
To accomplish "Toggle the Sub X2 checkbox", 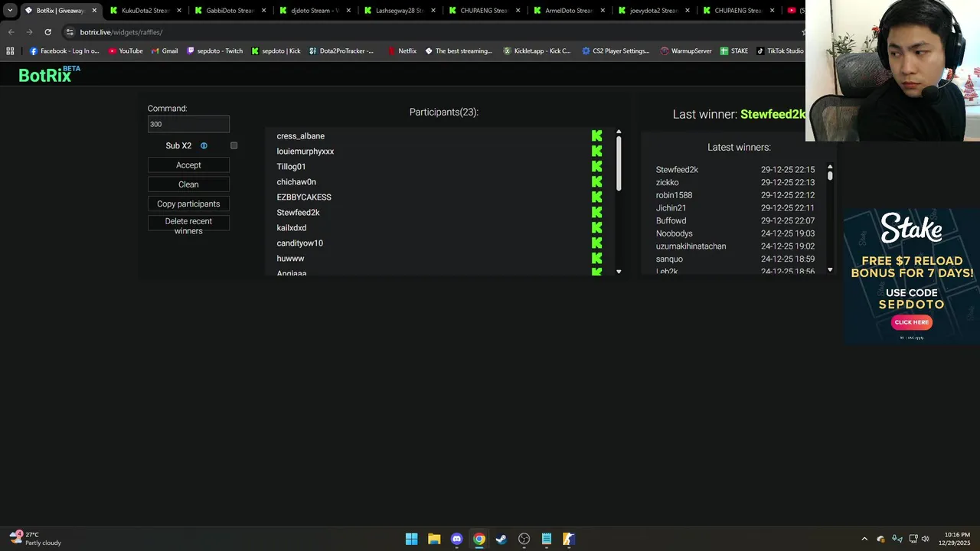I will pos(234,145).
